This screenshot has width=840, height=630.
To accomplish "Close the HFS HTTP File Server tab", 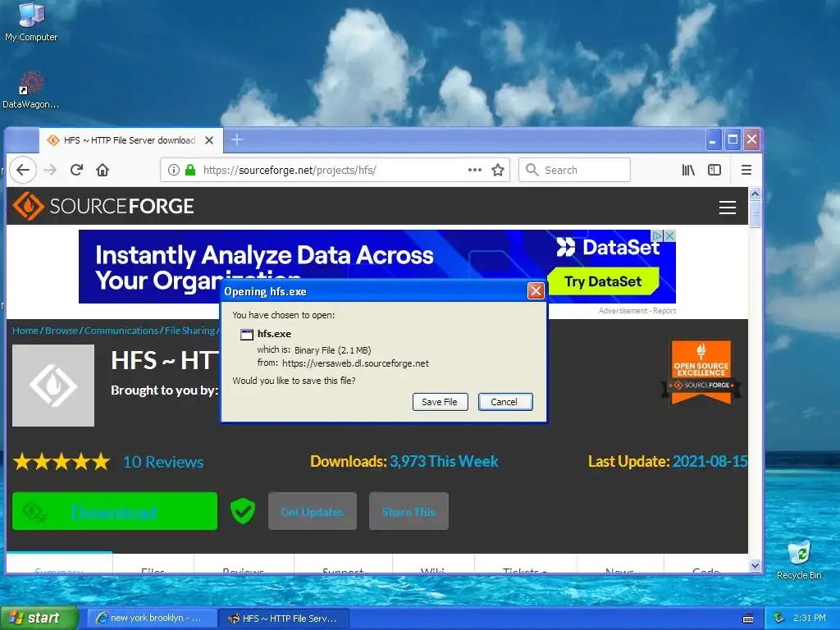I will (209, 140).
